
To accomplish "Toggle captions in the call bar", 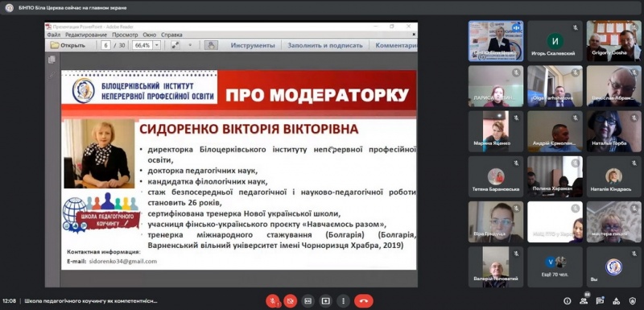I will [308, 301].
